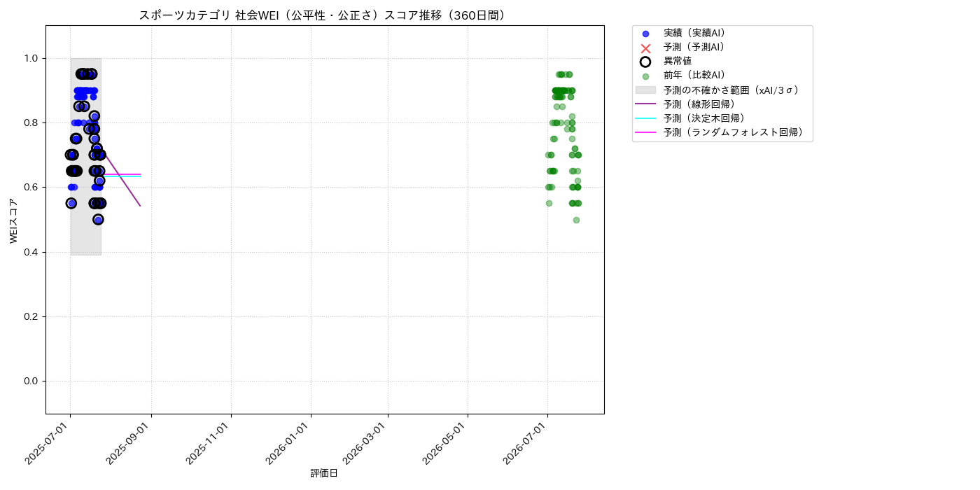Click the magenta ランダムフォレスト回帰 legend line
The image size is (980, 490).
coord(645,132)
